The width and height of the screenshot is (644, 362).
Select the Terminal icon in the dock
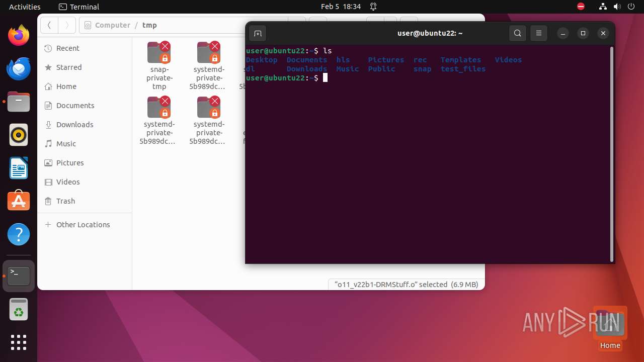[19, 276]
